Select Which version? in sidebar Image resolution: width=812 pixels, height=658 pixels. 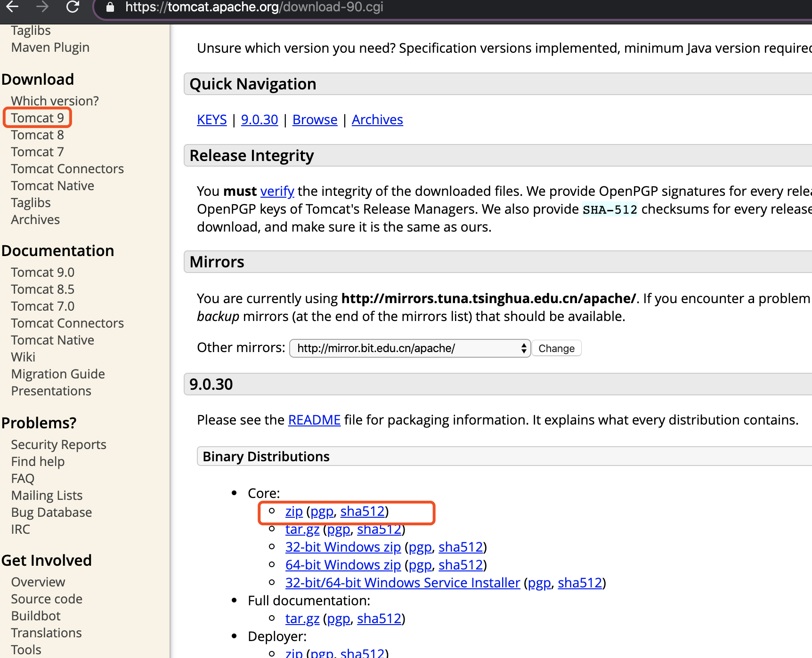click(55, 101)
